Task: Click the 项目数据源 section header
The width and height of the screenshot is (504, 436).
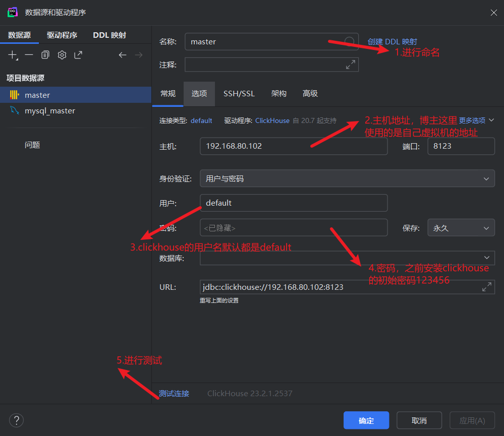Action: (25, 78)
